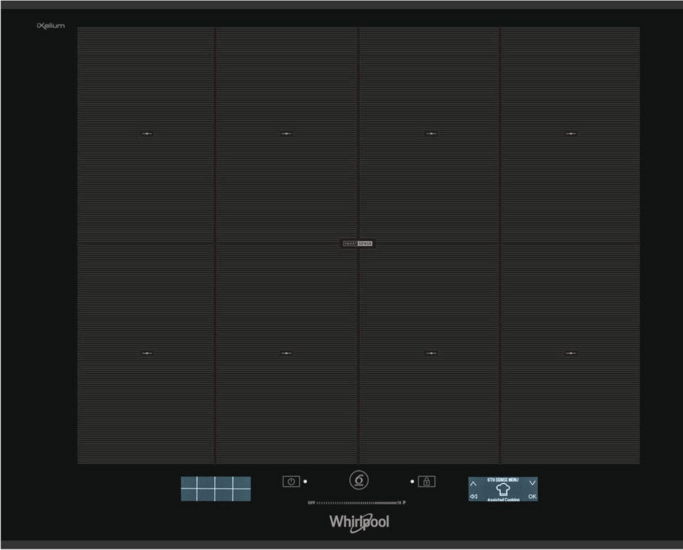Tap the center label on the cooking surface
The image size is (683, 550).
tap(358, 243)
